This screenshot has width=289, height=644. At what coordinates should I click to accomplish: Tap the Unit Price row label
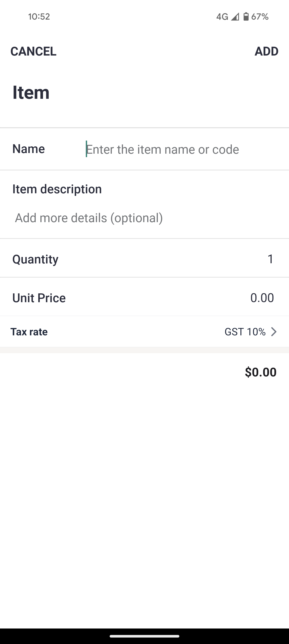click(x=39, y=298)
